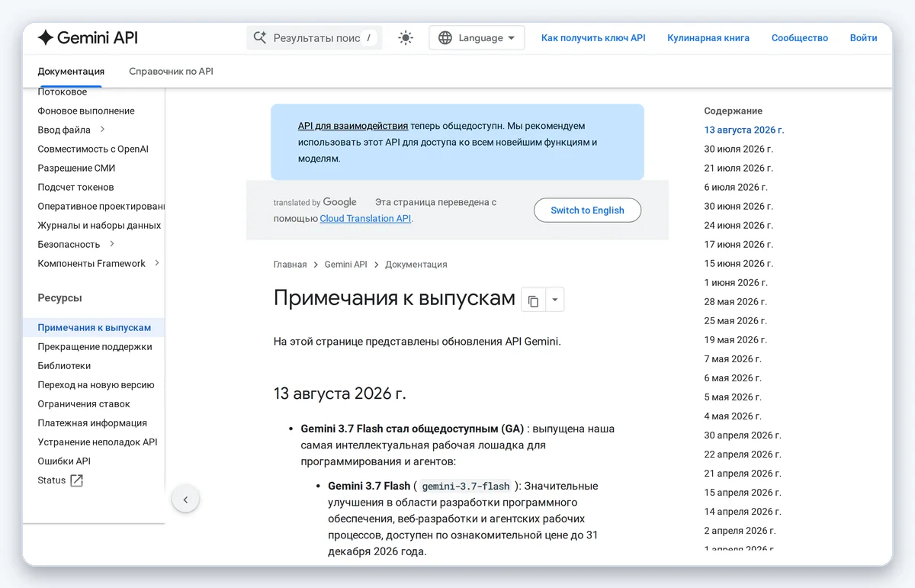Jump to 6 июля 2026 г. in contents
Image resolution: width=915 pixels, height=588 pixels.
736,187
